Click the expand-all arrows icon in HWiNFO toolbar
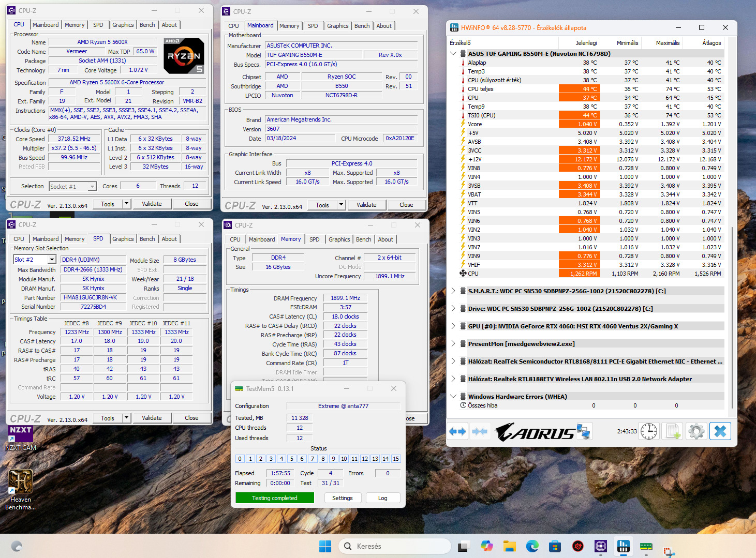Screen dimensions: 756x558 (x=458, y=431)
